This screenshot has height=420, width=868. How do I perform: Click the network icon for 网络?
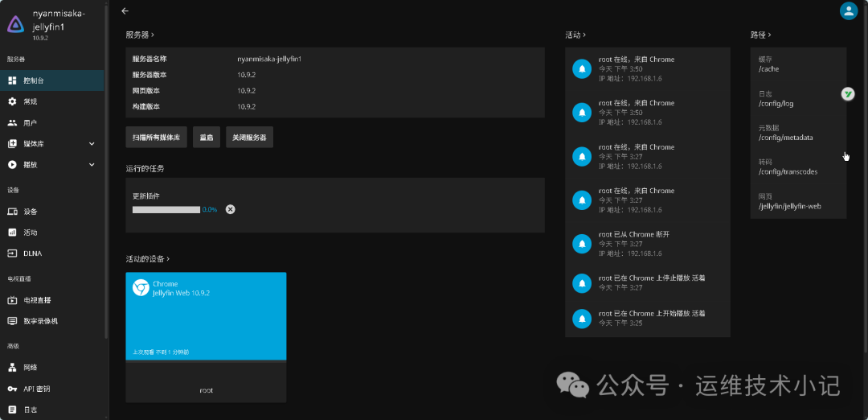pos(12,368)
